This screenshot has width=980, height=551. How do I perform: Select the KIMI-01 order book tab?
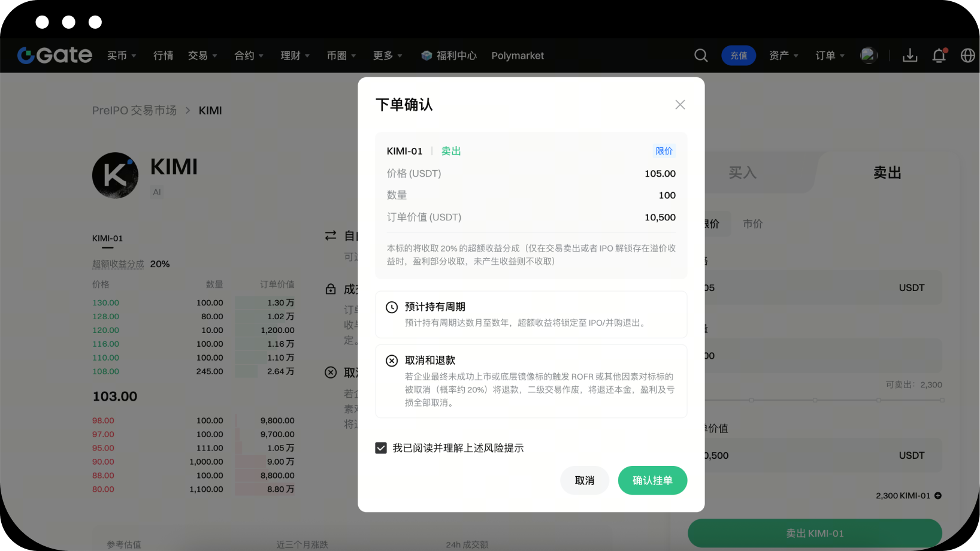click(107, 239)
